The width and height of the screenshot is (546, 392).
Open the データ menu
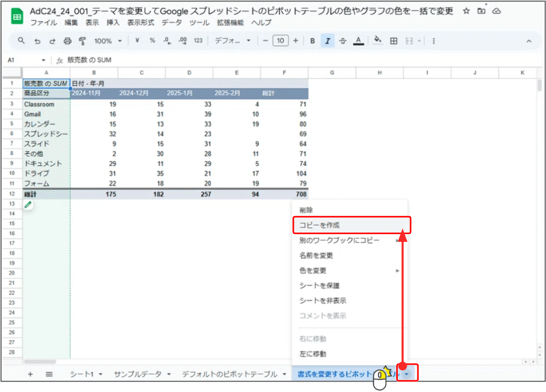click(x=171, y=23)
